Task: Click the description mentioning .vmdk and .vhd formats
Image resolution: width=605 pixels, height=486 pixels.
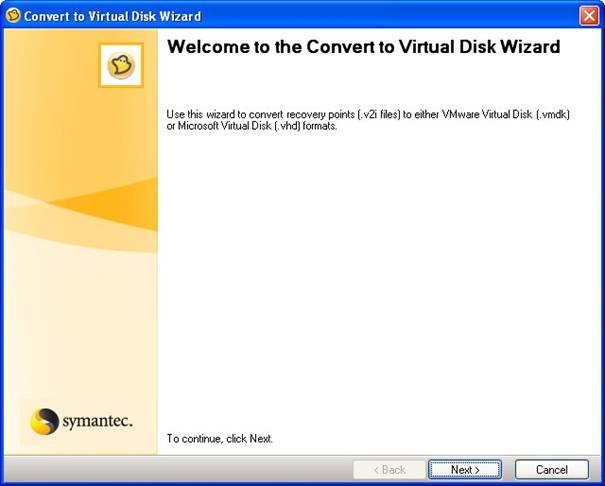Action: (x=368, y=120)
